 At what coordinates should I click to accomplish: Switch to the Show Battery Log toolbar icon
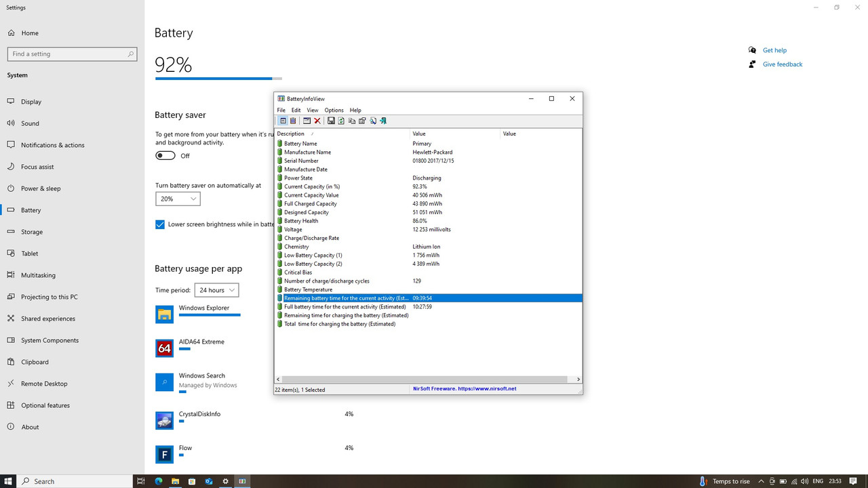tap(293, 121)
